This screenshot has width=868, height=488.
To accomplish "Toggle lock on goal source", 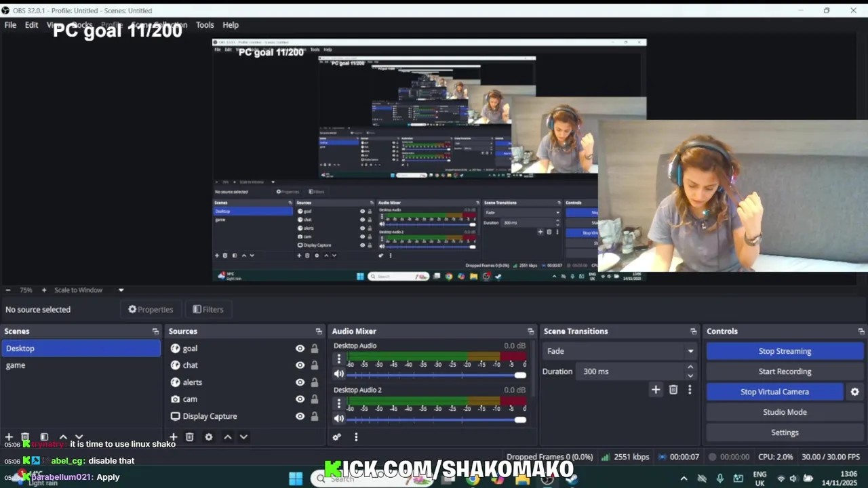I will pos(315,348).
